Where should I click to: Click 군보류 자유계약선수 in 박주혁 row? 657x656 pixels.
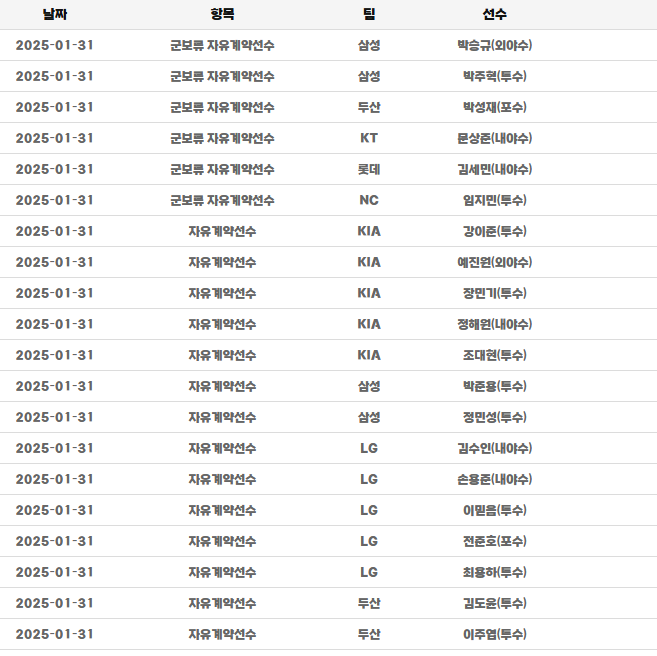click(222, 76)
